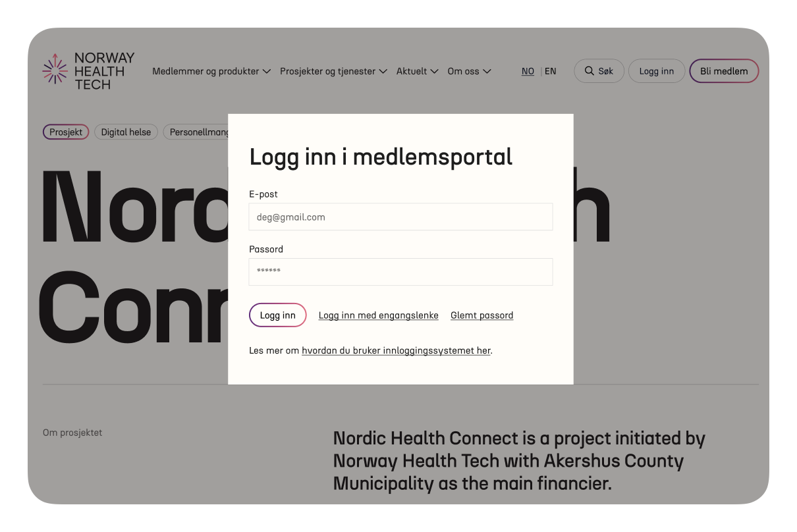Switch language to EN

[x=550, y=71]
